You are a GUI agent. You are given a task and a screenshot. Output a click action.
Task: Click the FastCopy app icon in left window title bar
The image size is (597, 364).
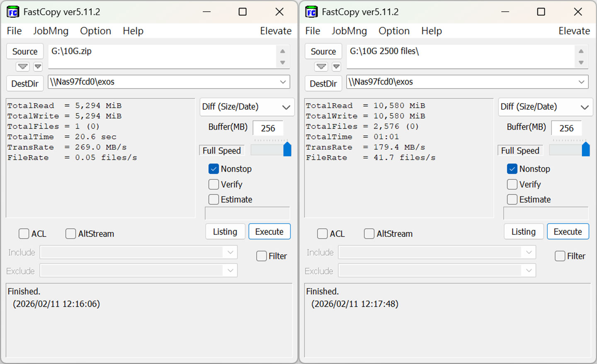pos(13,12)
